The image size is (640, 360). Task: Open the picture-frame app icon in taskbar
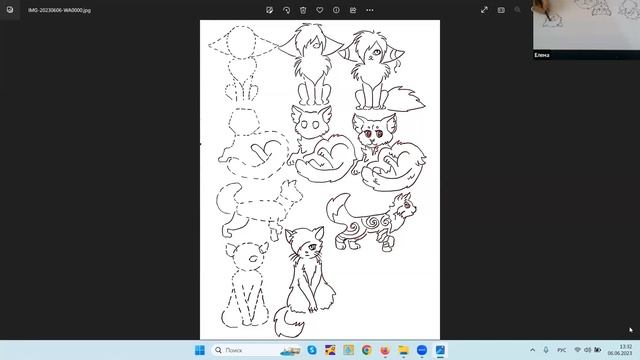tap(348, 350)
